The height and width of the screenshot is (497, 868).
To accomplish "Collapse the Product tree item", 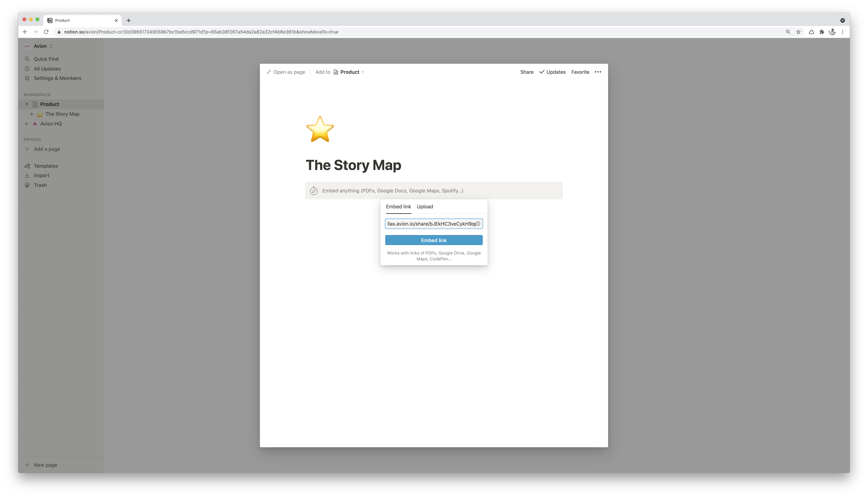I will 27,104.
